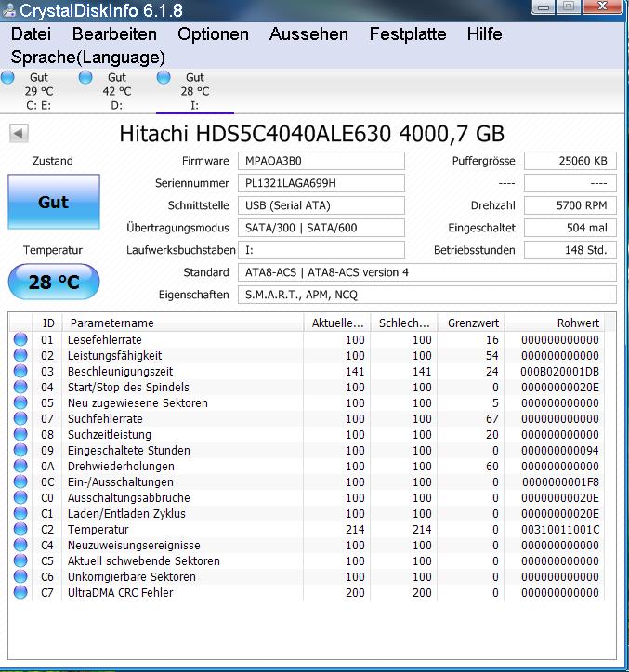
Task: Click the previous disk arrow button
Action: (19, 133)
